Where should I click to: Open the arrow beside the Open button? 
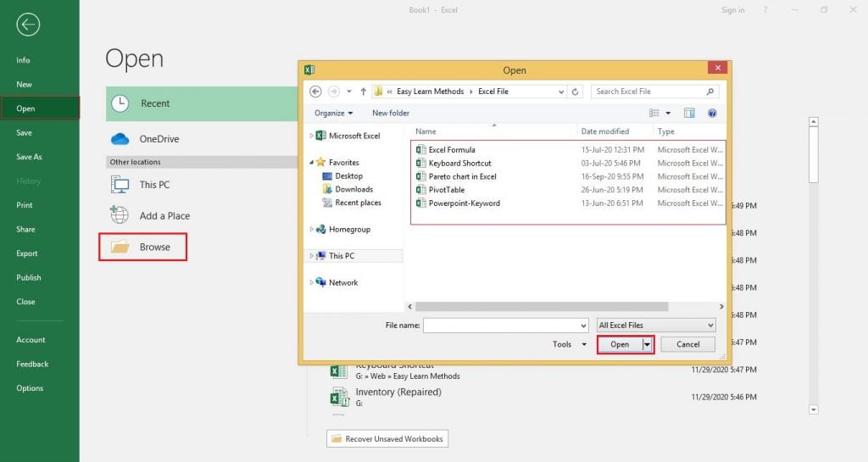click(x=647, y=344)
